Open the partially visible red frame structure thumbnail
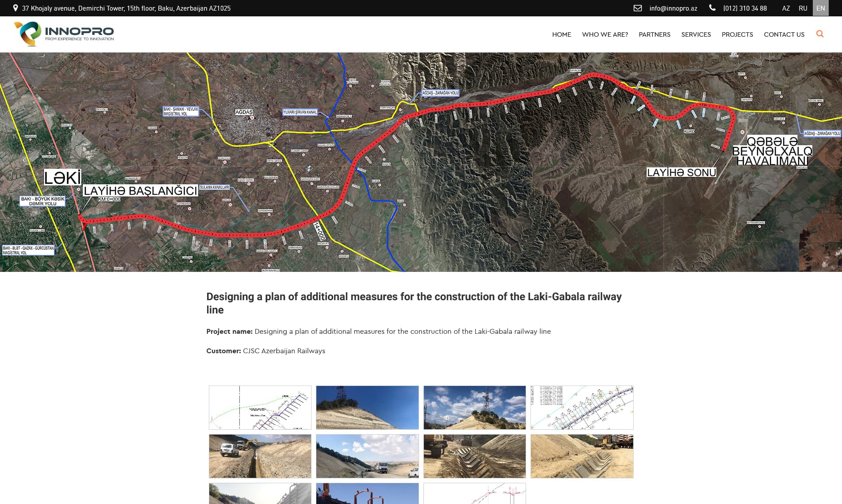The width and height of the screenshot is (842, 504). coord(367,493)
